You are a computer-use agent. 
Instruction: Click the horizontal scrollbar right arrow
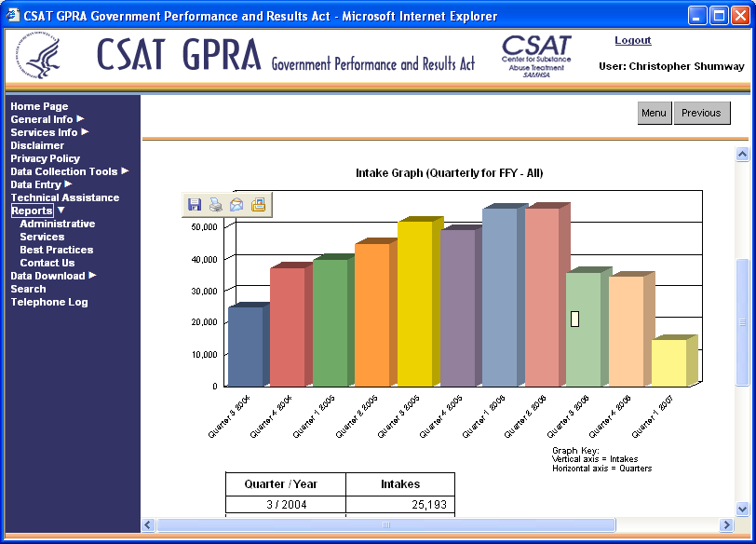click(727, 525)
